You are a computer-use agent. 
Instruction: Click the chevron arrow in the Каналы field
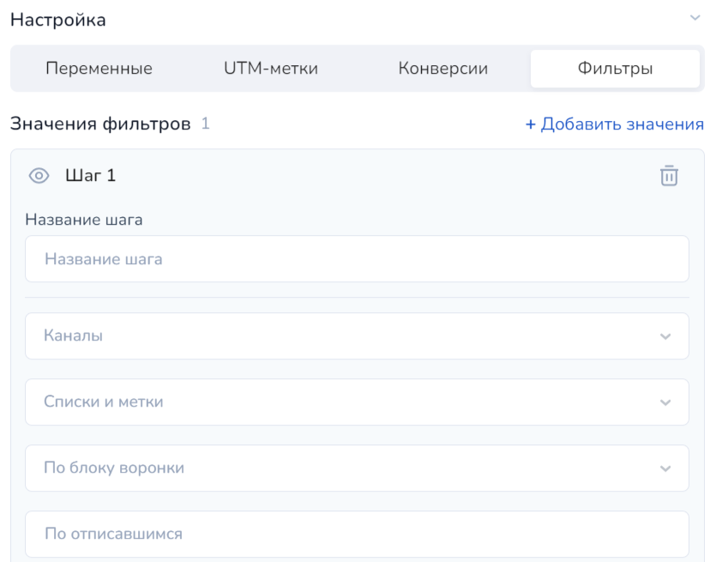coord(665,336)
